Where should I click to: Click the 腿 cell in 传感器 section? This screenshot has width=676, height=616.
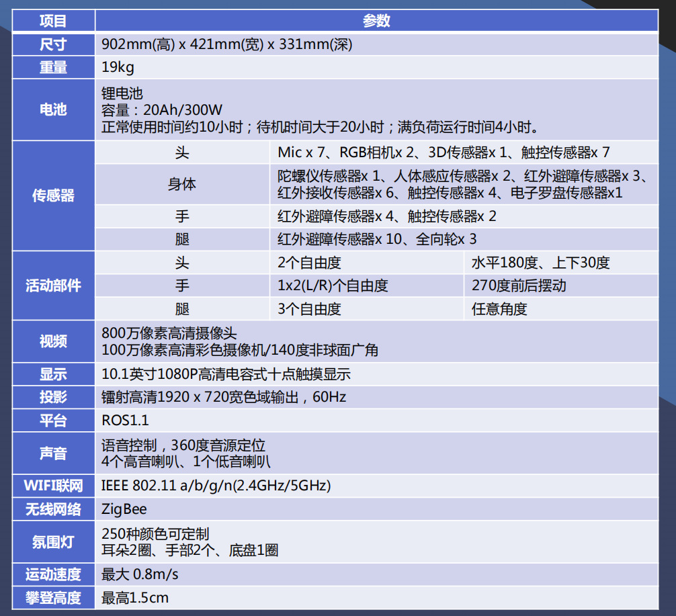(182, 239)
